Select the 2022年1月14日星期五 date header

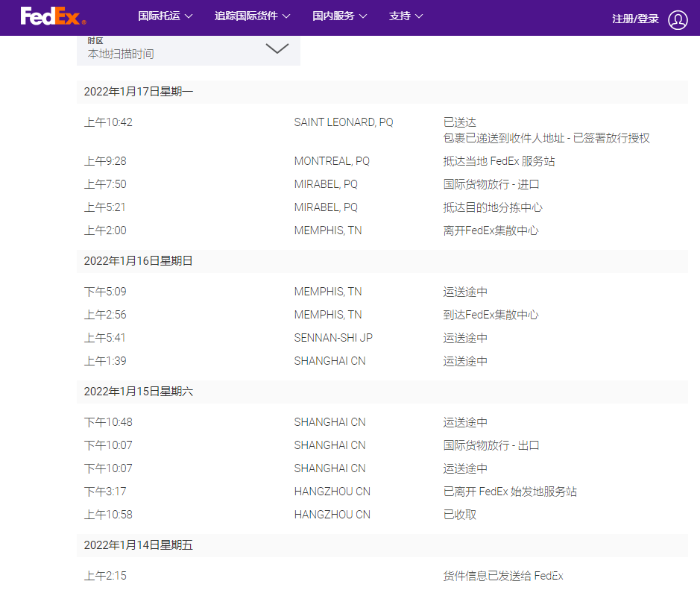(x=382, y=545)
